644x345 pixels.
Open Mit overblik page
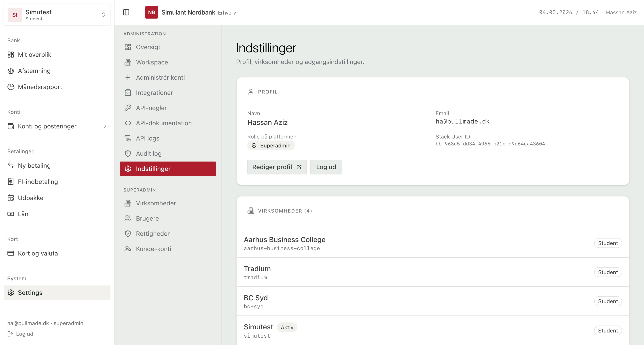(57, 55)
